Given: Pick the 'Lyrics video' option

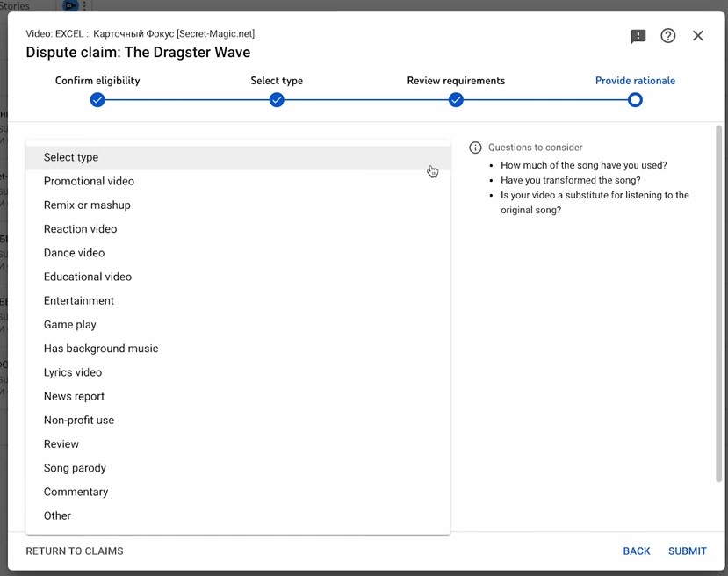Looking at the screenshot, I should (x=238, y=372).
